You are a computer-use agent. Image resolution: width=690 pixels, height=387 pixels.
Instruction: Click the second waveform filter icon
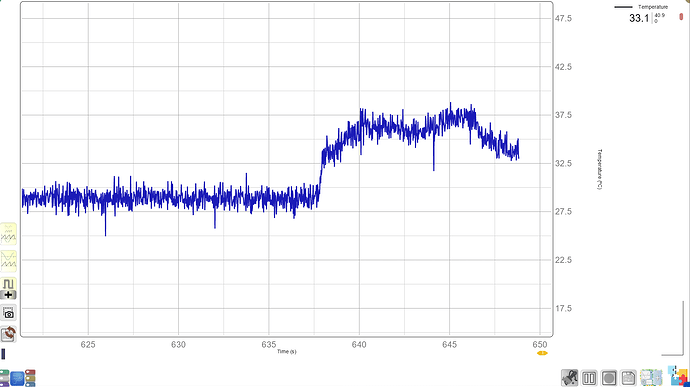tap(8, 261)
